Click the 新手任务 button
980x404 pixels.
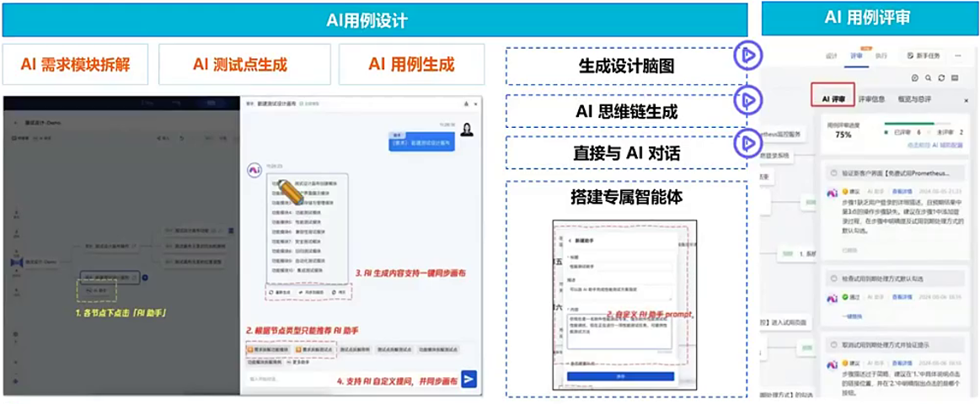924,56
